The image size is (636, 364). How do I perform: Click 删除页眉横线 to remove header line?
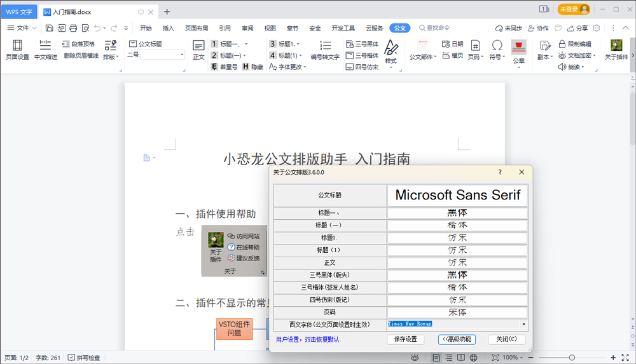coord(81,55)
